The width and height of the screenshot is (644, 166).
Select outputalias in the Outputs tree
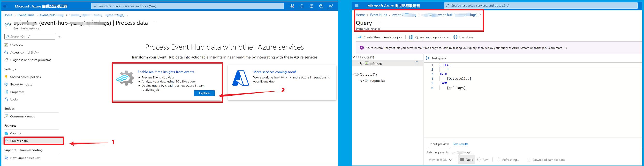pyautogui.click(x=377, y=81)
